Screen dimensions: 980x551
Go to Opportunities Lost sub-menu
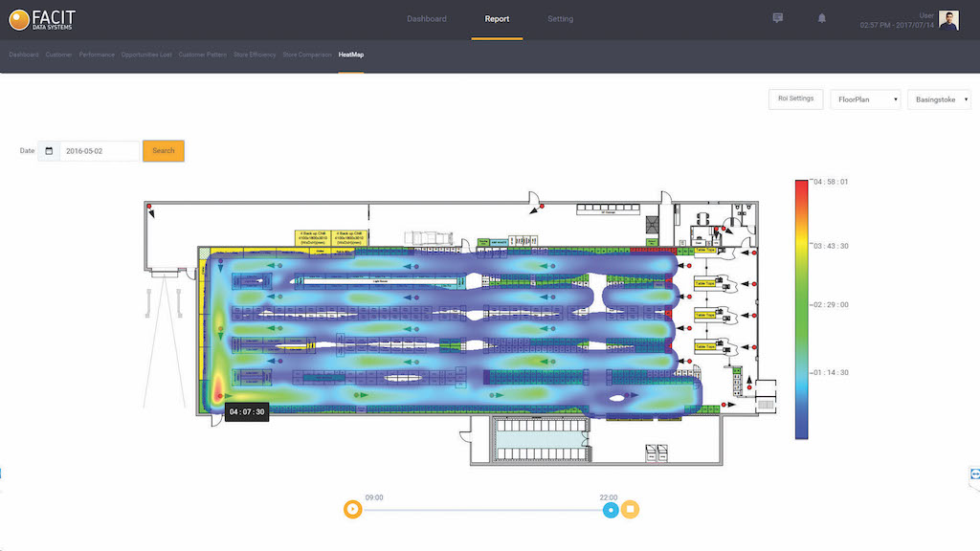click(146, 55)
